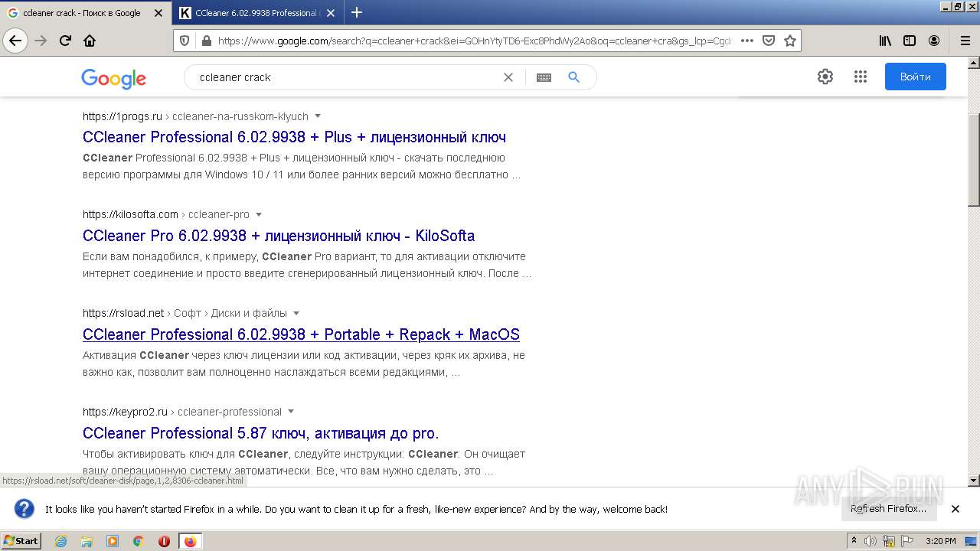Open the volume tray icon
The image size is (980, 551).
[x=871, y=541]
